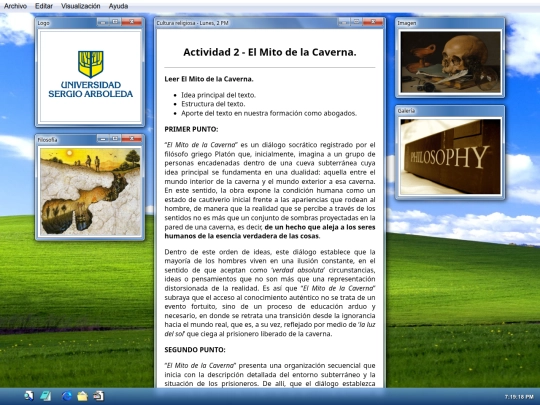
Task: Open the yellow folder icon in taskbar
Action: (82, 396)
